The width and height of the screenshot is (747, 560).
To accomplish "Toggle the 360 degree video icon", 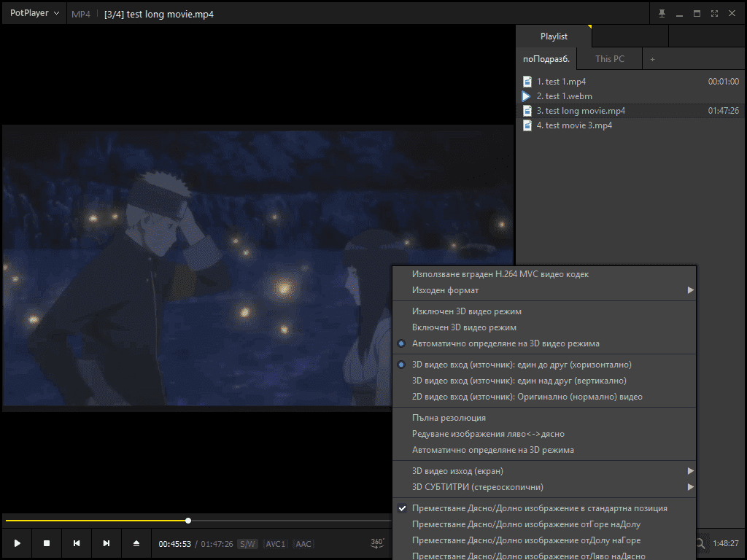I will tap(377, 542).
